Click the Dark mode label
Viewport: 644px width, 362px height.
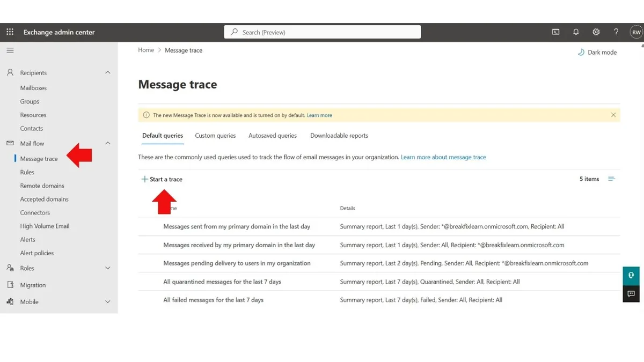click(x=602, y=53)
